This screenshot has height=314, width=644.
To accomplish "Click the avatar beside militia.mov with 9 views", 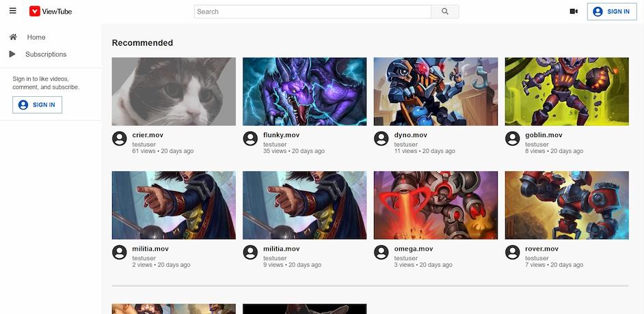I will click(250, 253).
